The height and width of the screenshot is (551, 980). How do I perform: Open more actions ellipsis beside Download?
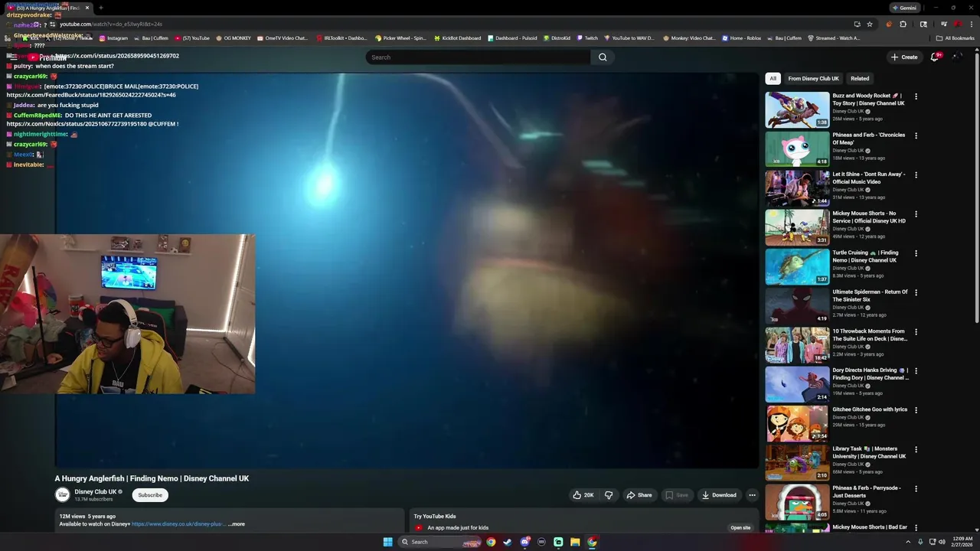pyautogui.click(x=752, y=495)
